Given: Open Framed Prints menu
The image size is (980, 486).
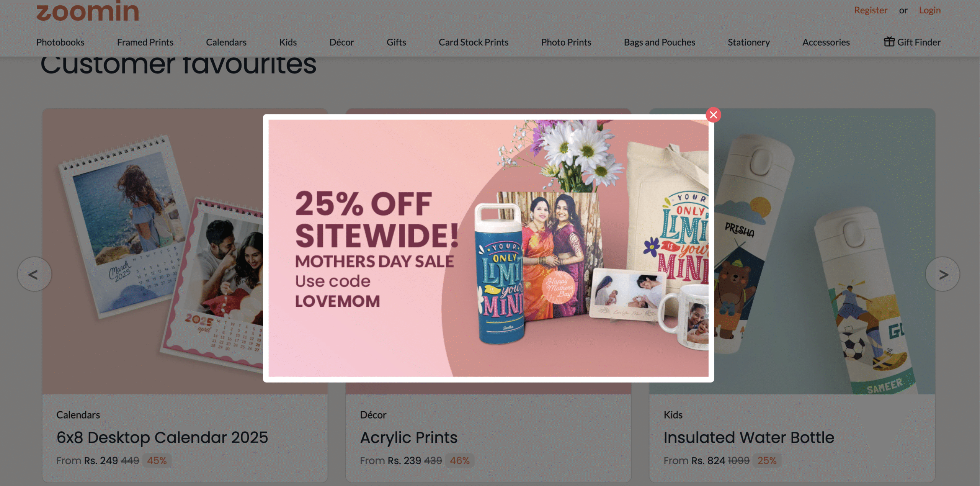Looking at the screenshot, I should 145,42.
